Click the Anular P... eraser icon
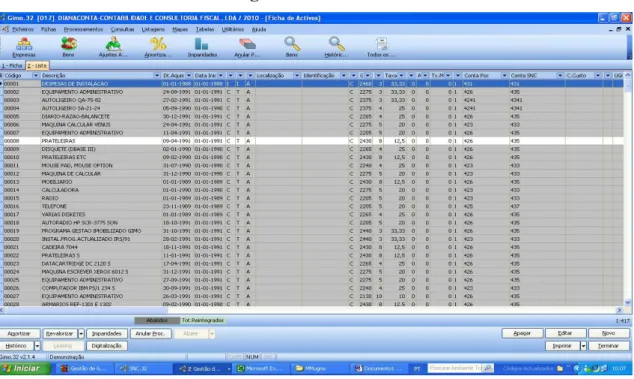Viewport: 634px width, 379px height. point(247,47)
